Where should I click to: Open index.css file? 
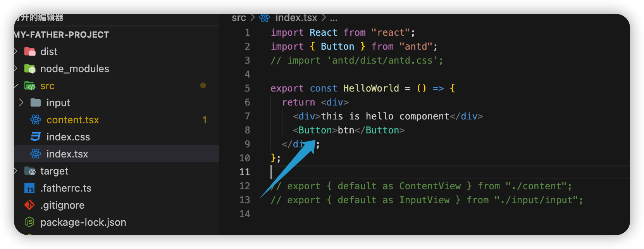(x=68, y=137)
